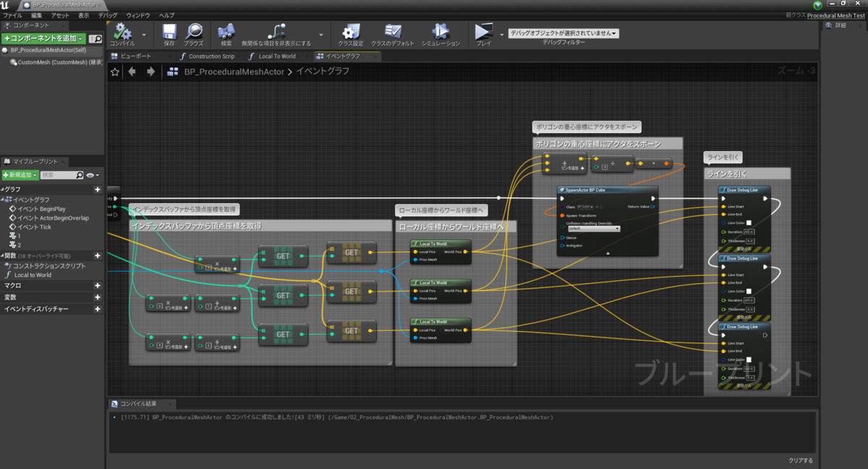Click Duration value field on top Draw Debug Line
Viewport: 868px width, 469px height.
click(749, 232)
